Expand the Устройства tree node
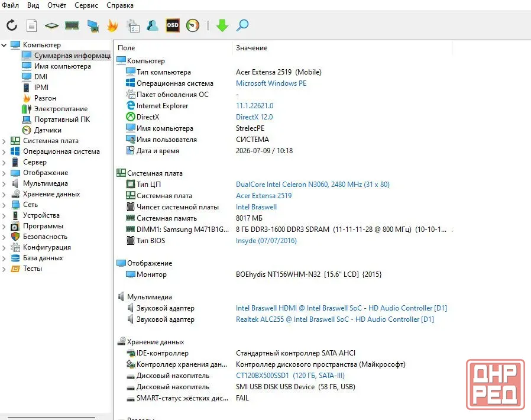The height and width of the screenshot is (420, 531). (4, 216)
